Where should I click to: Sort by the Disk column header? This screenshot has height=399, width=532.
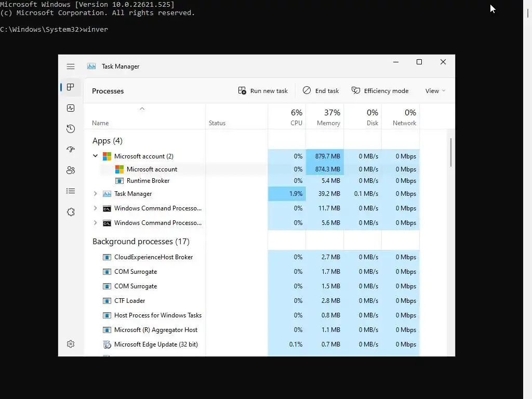pyautogui.click(x=363, y=117)
